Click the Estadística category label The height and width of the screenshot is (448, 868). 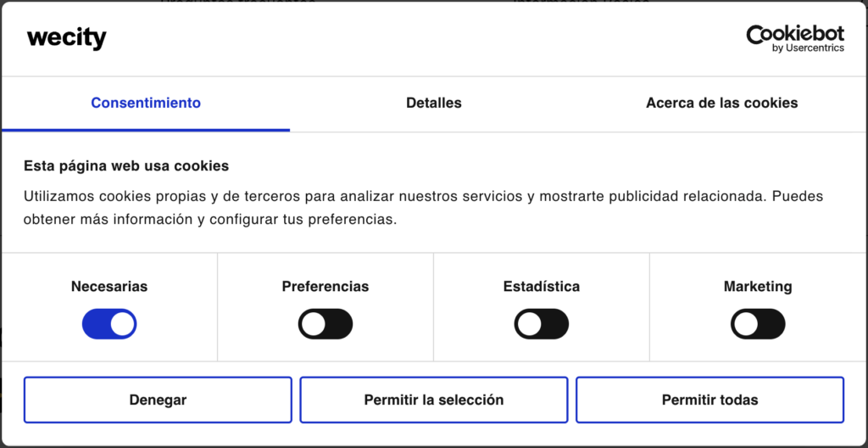[542, 287]
